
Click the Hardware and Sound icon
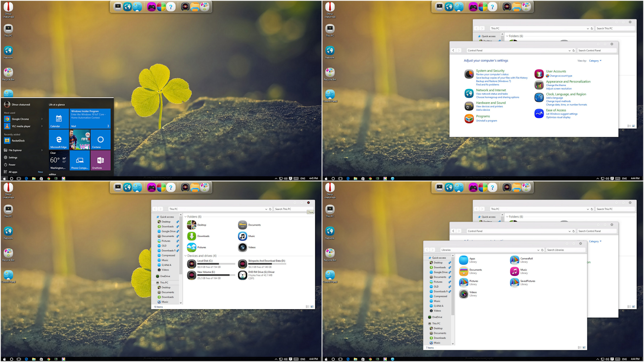point(469,106)
